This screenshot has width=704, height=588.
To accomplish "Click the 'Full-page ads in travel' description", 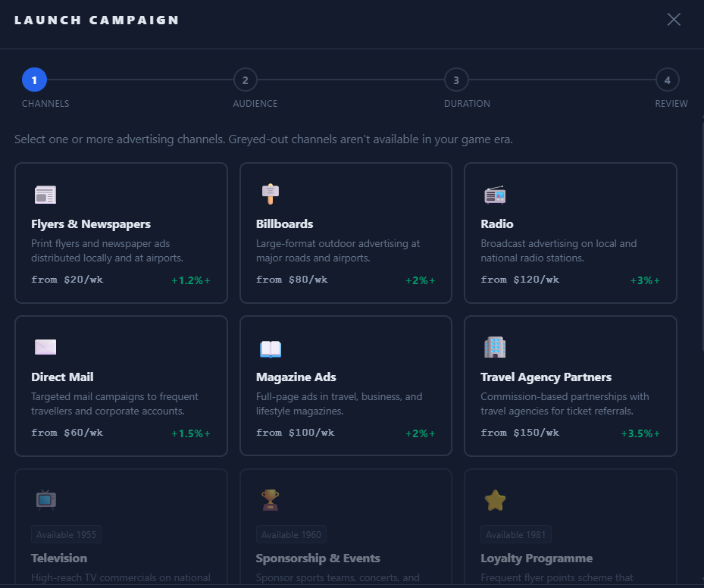I will [339, 404].
